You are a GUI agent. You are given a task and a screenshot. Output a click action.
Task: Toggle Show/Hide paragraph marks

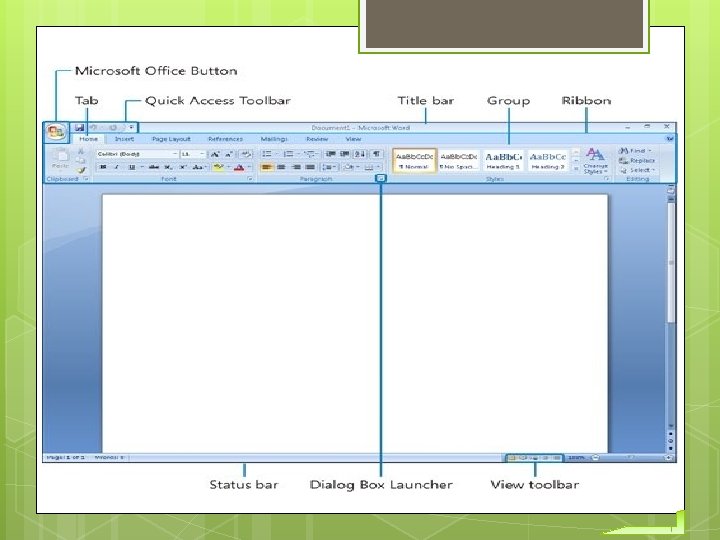376,154
